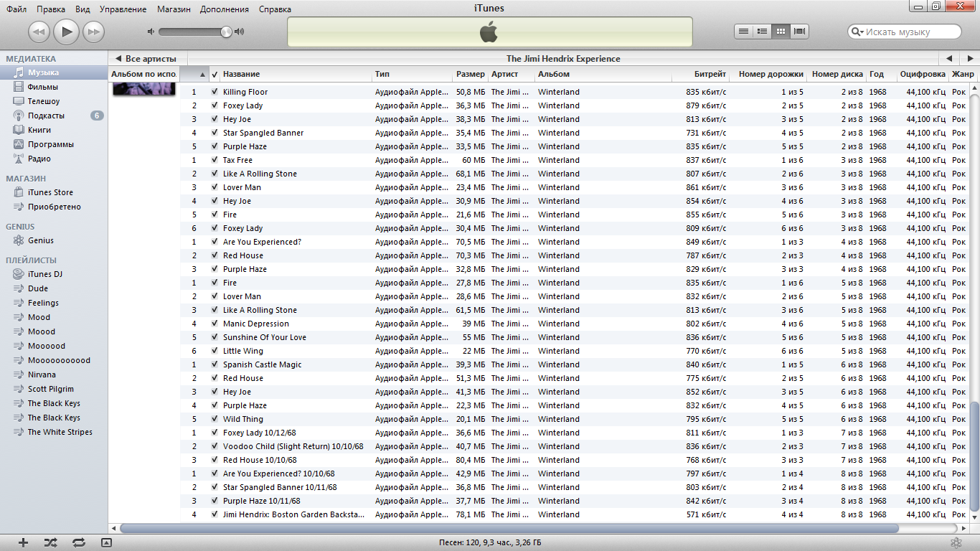Screen dimensions: 980x551
Task: Uncheck the Killing Floor track checkbox
Action: click(x=215, y=92)
